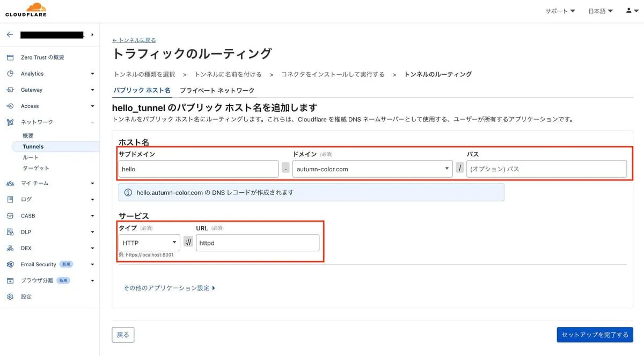Image resolution: width=644 pixels, height=356 pixels.
Task: Click the back arrow in sidebar
Action: pos(10,35)
